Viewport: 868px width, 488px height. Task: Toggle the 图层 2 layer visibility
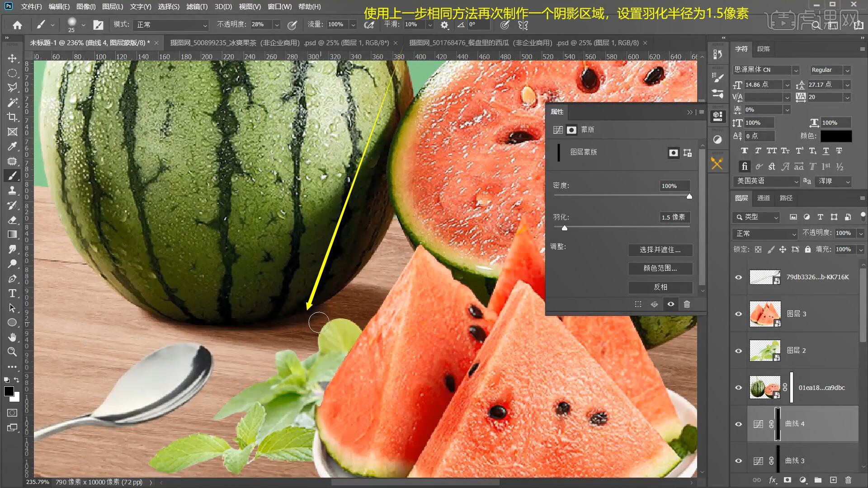click(x=739, y=351)
